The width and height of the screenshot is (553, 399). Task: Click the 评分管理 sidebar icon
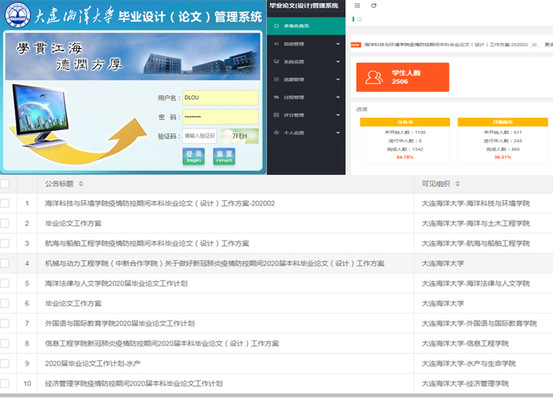pos(276,115)
